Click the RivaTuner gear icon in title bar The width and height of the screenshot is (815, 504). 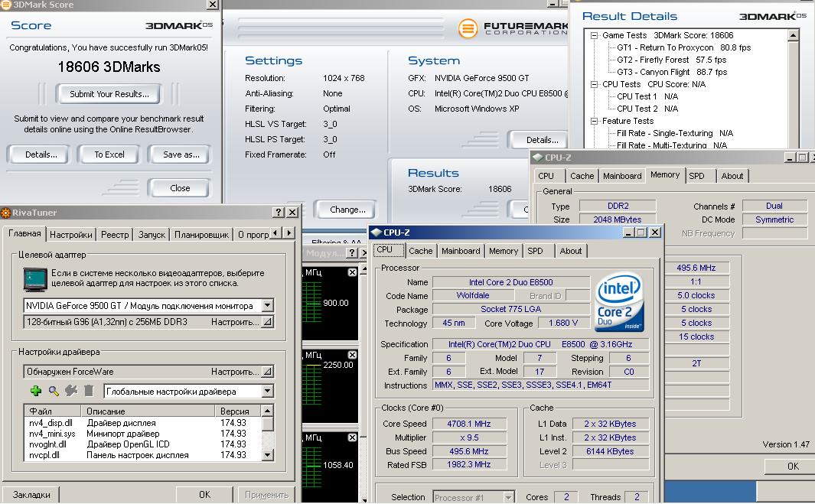(5, 213)
